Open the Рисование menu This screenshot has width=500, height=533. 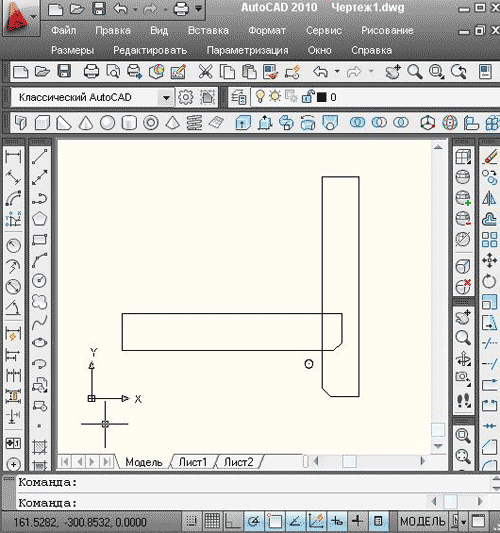[x=387, y=30]
